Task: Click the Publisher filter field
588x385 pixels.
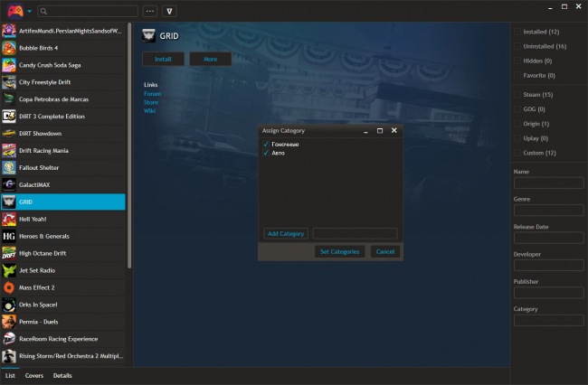Action: tap(548, 293)
